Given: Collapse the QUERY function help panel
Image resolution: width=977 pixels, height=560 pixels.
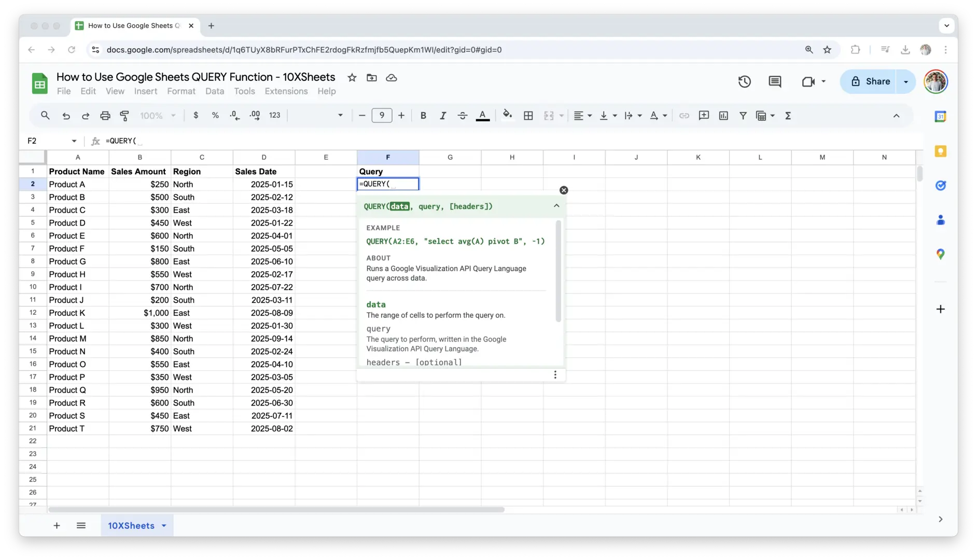Looking at the screenshot, I should 556,206.
